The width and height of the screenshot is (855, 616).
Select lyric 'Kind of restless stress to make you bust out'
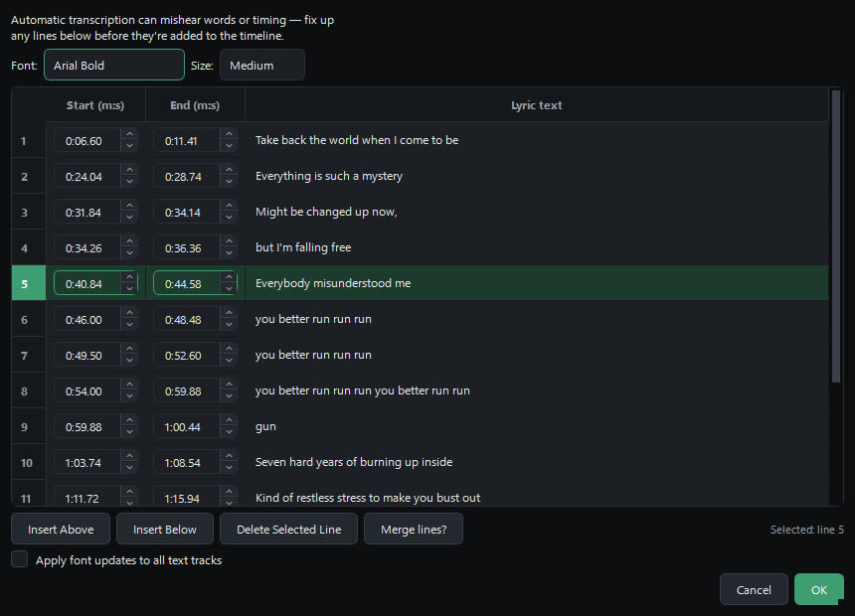tap(368, 498)
